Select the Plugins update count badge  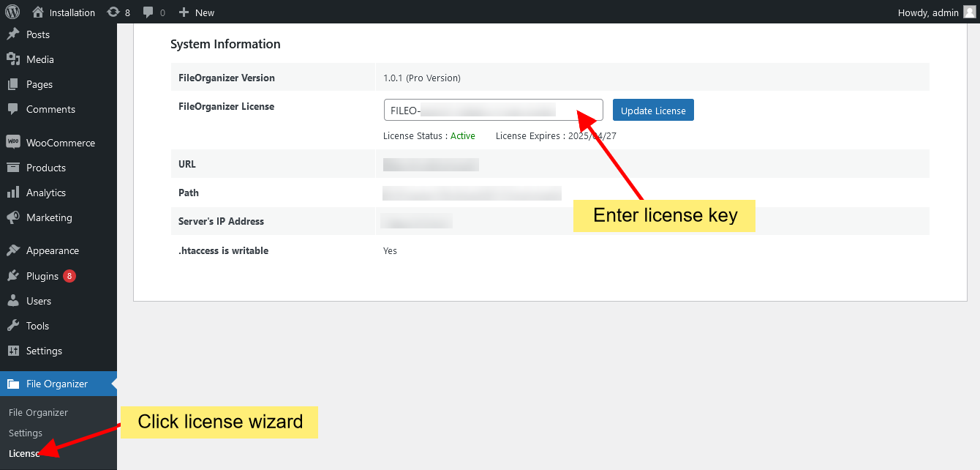68,276
